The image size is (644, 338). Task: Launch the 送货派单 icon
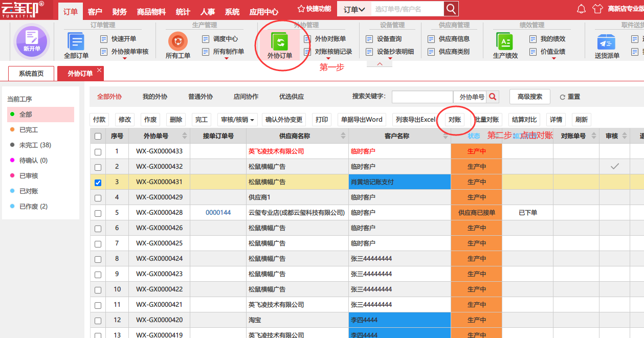click(607, 45)
